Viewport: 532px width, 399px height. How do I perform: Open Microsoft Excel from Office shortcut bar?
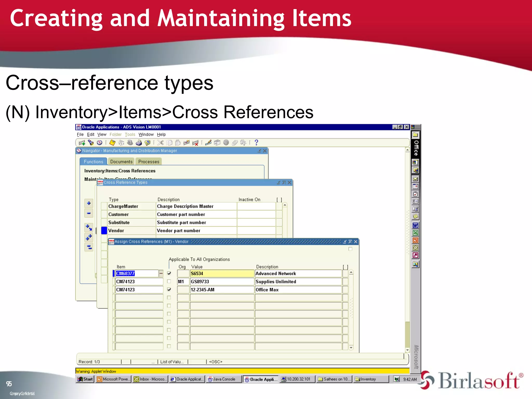tap(415, 233)
